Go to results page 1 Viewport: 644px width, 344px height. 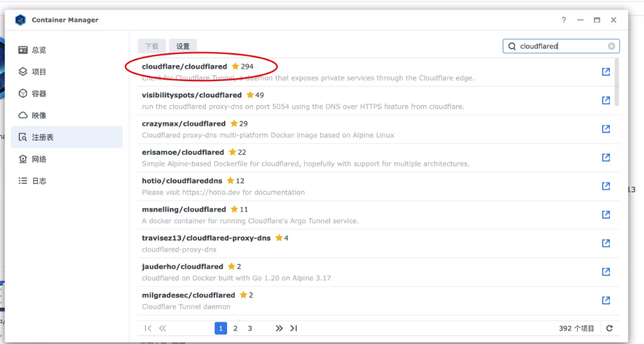point(221,329)
